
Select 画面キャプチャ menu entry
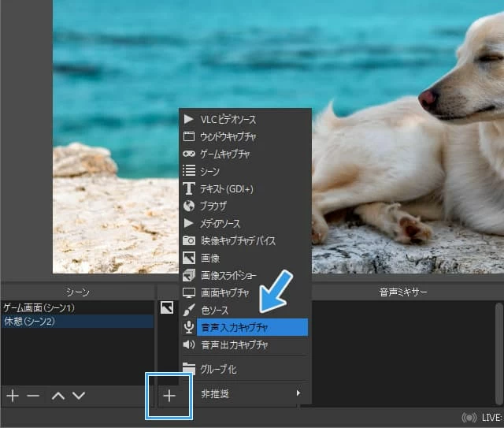pyautogui.click(x=245, y=293)
